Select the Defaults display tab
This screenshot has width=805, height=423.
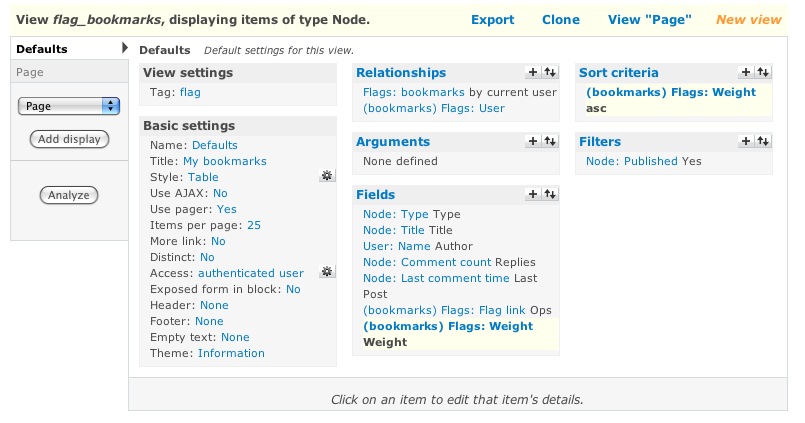(42, 49)
